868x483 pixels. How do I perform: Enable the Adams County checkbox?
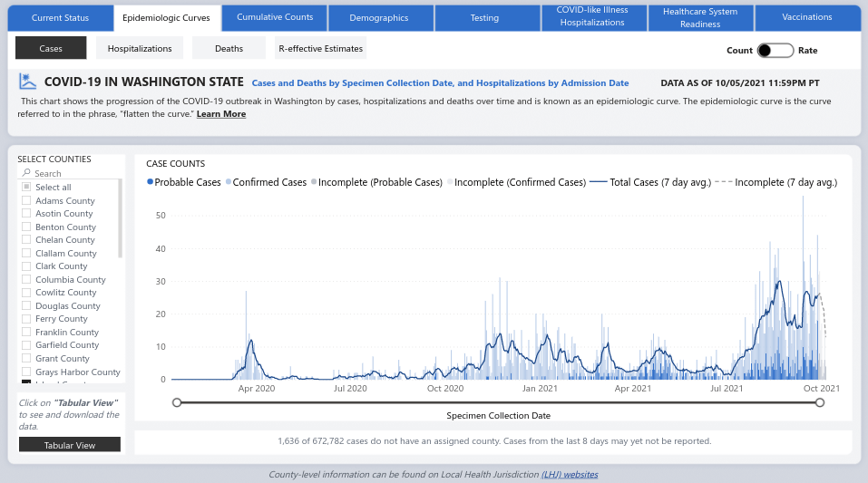(x=26, y=200)
